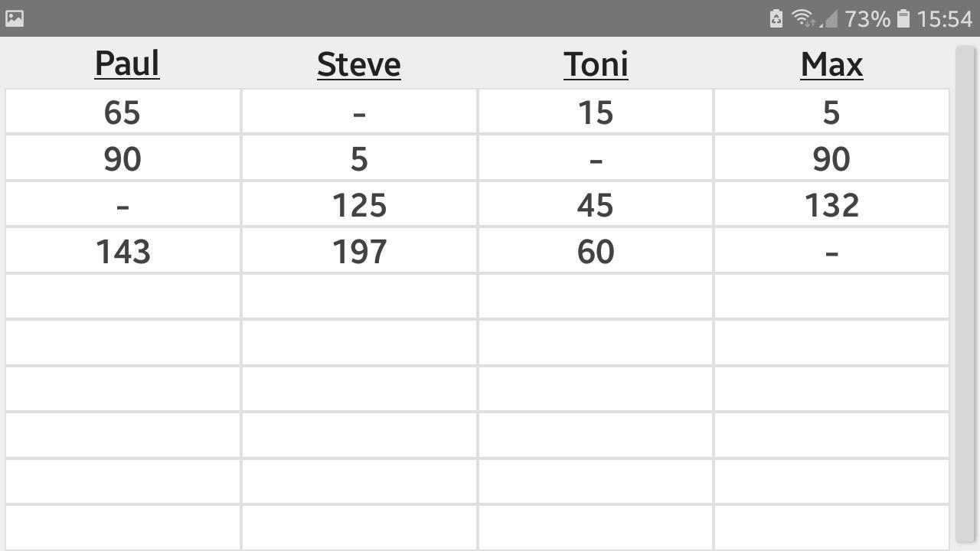Select the Paul player name header
980x551 pixels.
tap(127, 64)
